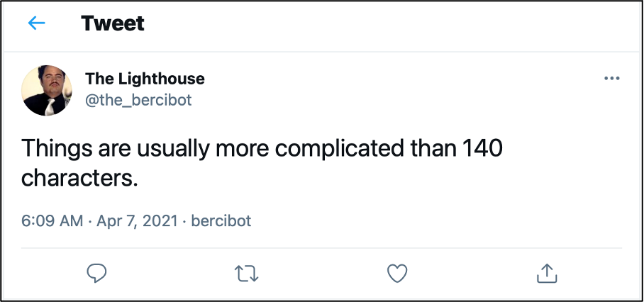Click the Tweet header title
The width and height of the screenshot is (644, 302).
(113, 23)
